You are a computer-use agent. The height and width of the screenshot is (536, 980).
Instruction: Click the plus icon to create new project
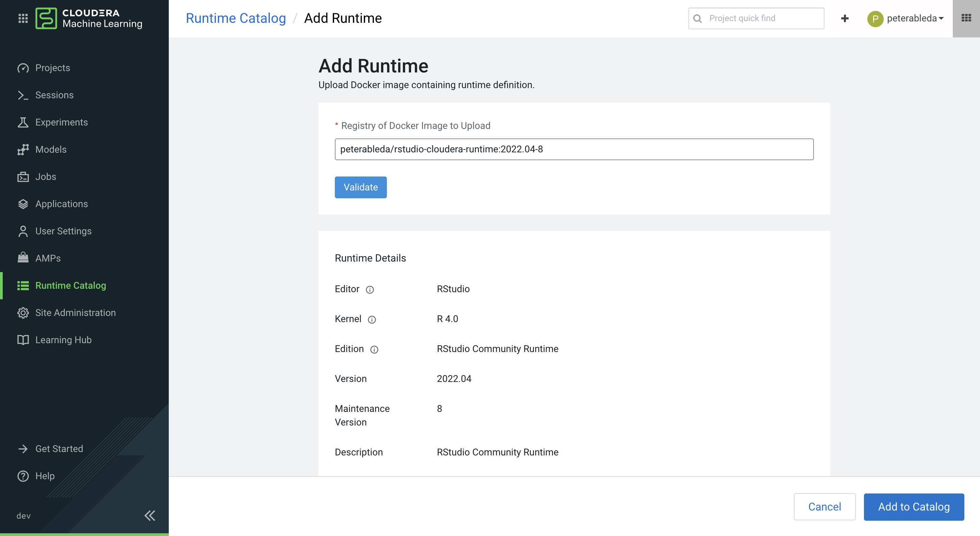point(845,18)
